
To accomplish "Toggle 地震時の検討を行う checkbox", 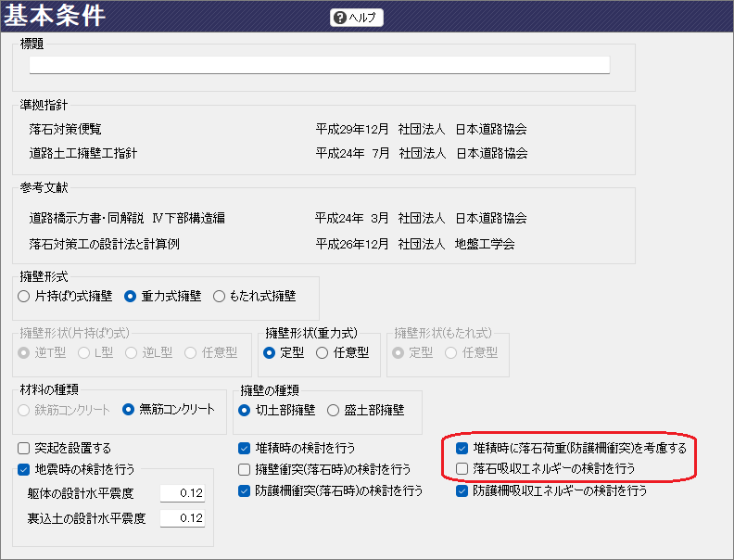I will pyautogui.click(x=25, y=470).
